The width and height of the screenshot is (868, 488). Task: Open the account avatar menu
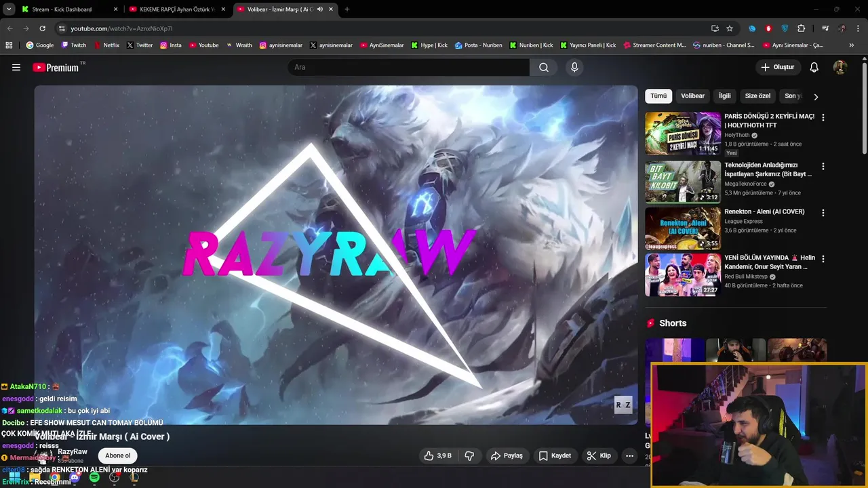tap(840, 67)
